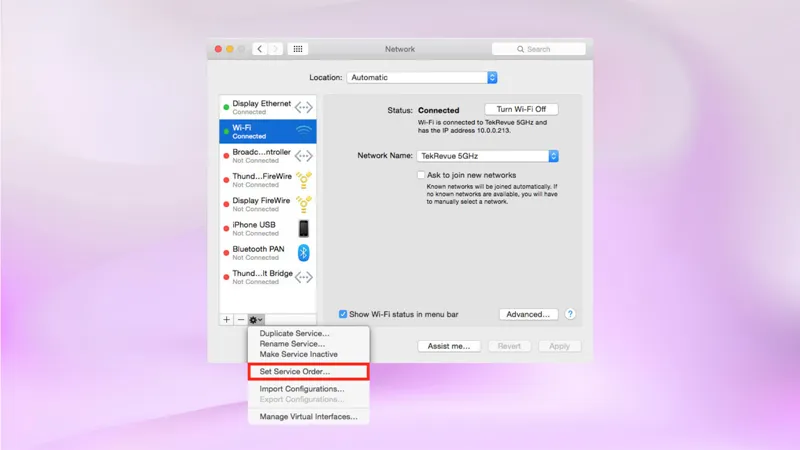The image size is (800, 450).
Task: Click the iPhone USB red status dot
Action: click(x=226, y=229)
